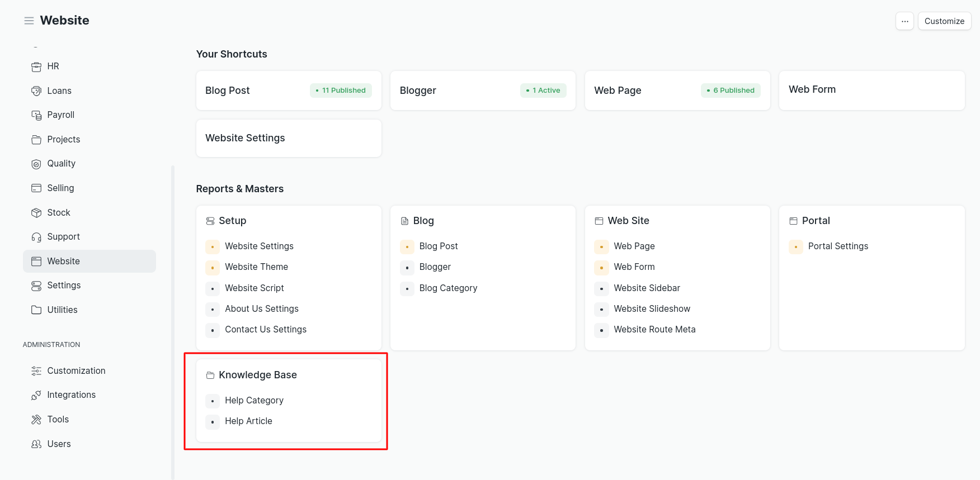The width and height of the screenshot is (980, 480).
Task: Open Selling module from sidebar
Action: point(60,188)
